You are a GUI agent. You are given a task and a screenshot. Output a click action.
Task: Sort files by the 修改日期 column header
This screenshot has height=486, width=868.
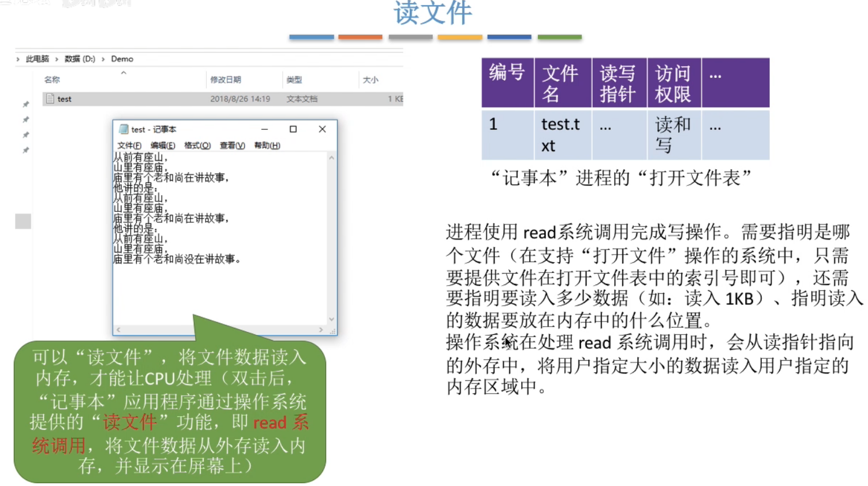click(226, 80)
